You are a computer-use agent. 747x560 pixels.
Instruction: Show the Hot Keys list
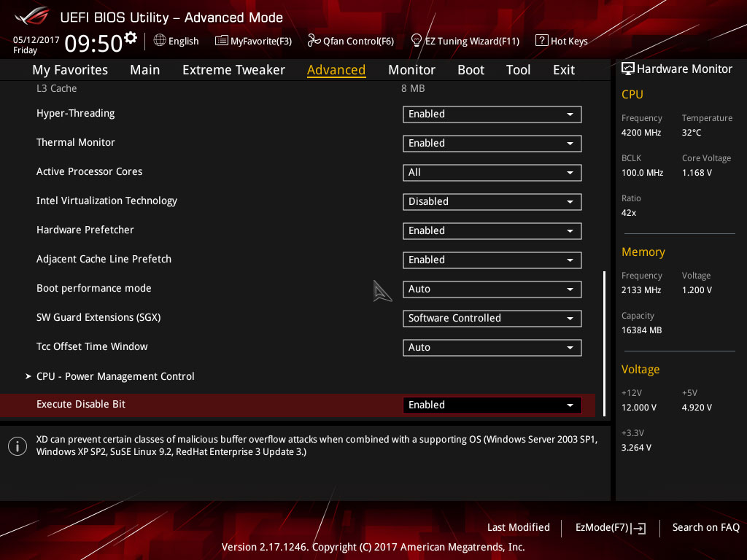tap(562, 41)
